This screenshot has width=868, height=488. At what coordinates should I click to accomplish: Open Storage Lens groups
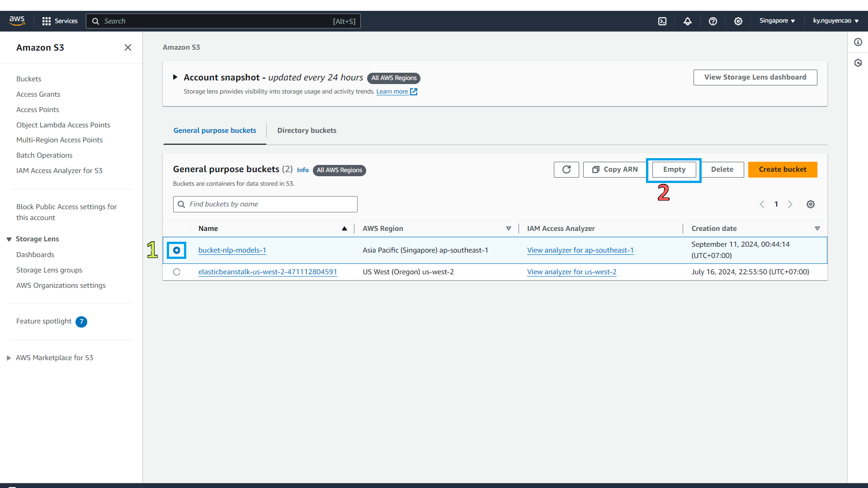[x=49, y=270]
